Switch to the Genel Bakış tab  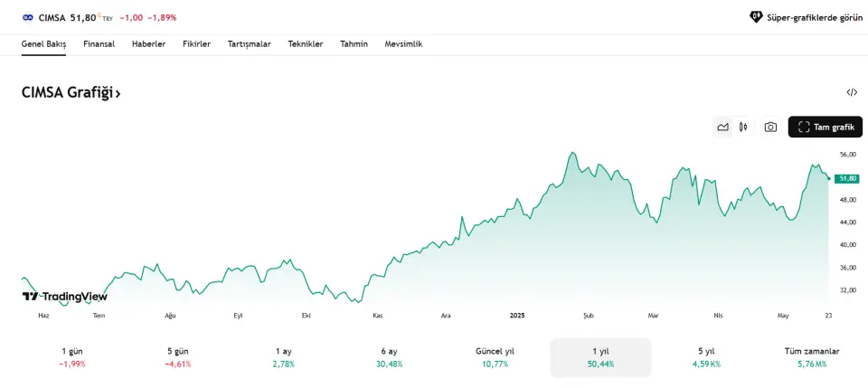43,44
